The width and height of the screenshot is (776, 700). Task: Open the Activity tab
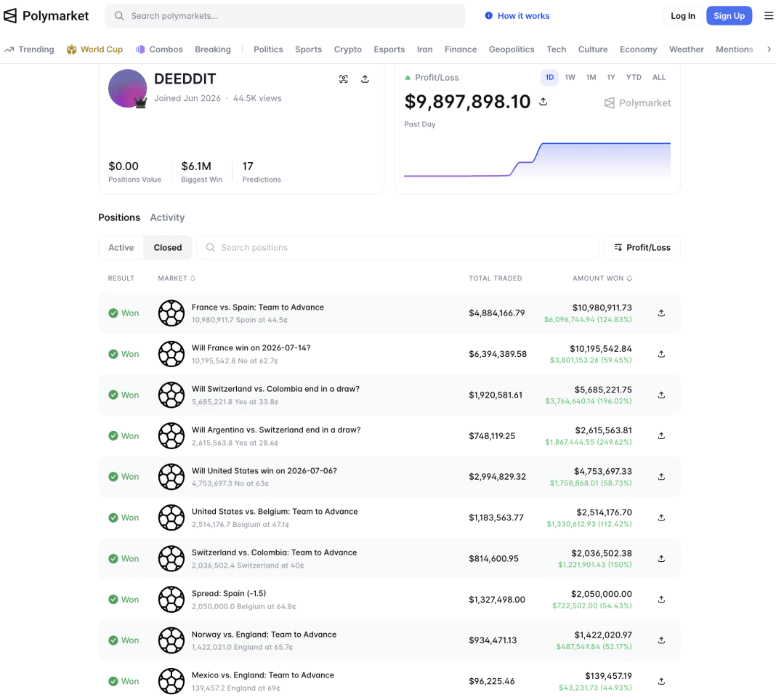[167, 217]
